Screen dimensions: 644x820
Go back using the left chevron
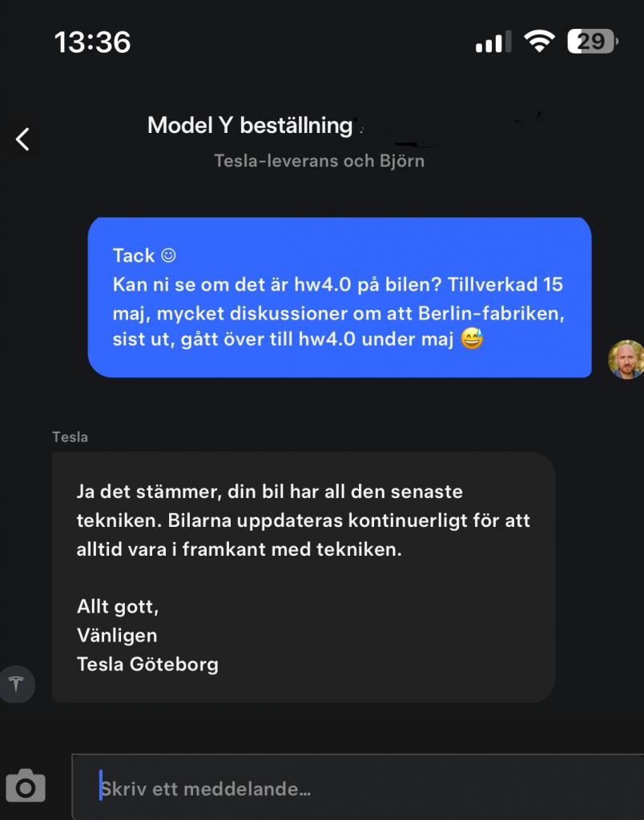[22, 139]
